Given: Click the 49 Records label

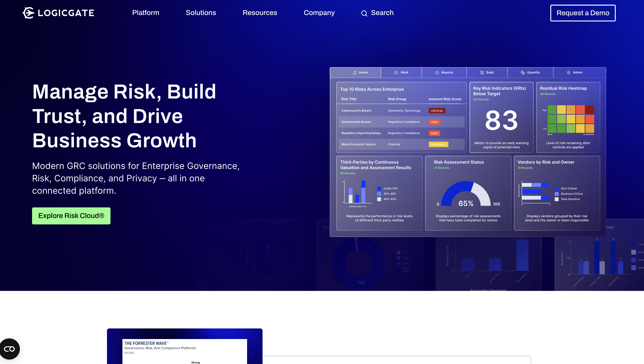Looking at the screenshot, I should 547,94.
